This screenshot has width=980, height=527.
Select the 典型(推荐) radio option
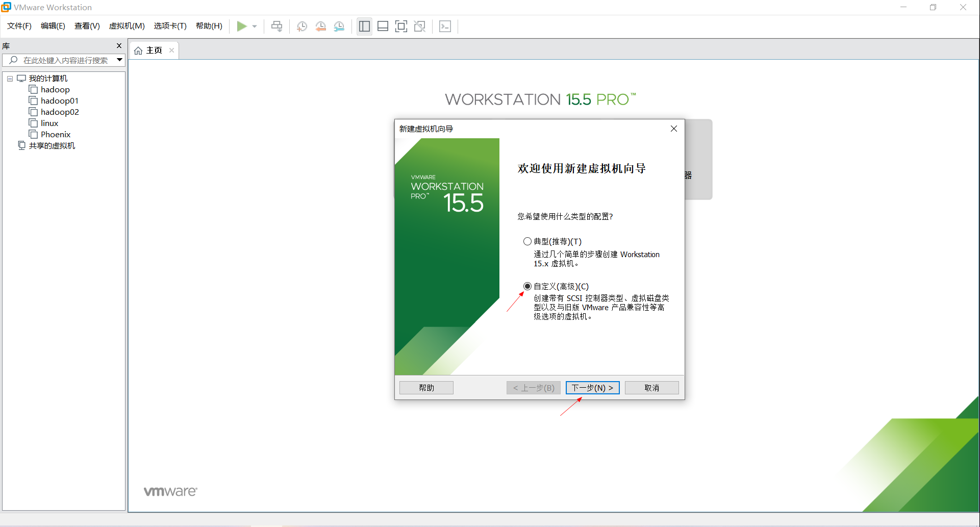click(527, 241)
